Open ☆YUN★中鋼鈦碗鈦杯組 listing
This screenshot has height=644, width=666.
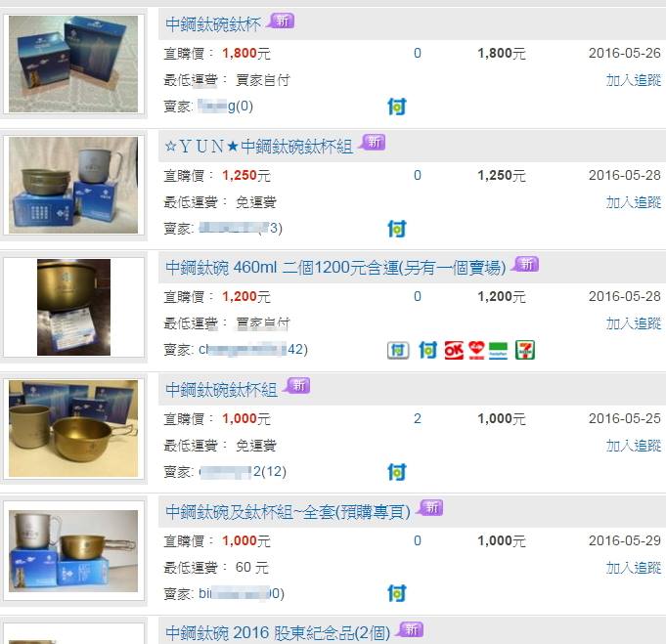(x=258, y=147)
